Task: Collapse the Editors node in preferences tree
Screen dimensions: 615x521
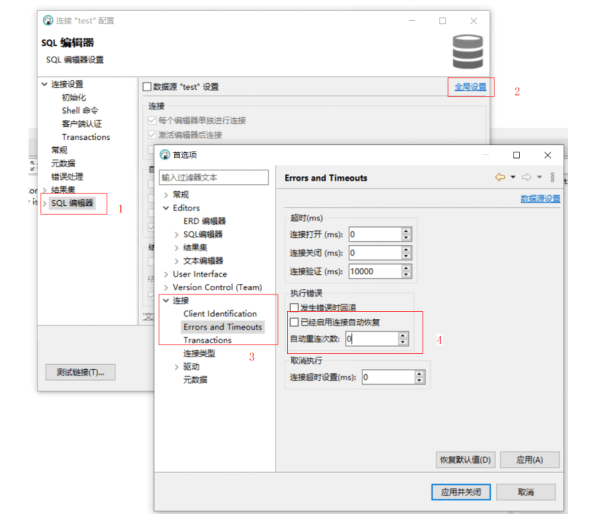Action: pyautogui.click(x=166, y=208)
